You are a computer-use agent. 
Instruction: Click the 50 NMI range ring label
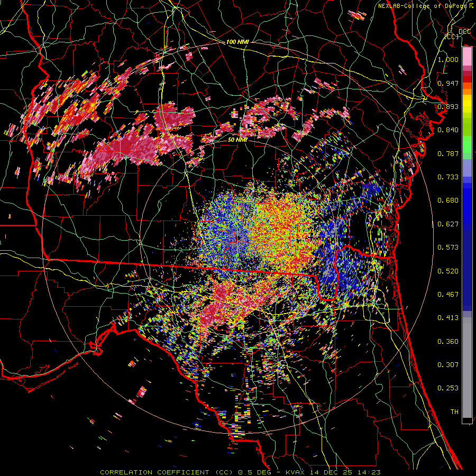(x=237, y=140)
